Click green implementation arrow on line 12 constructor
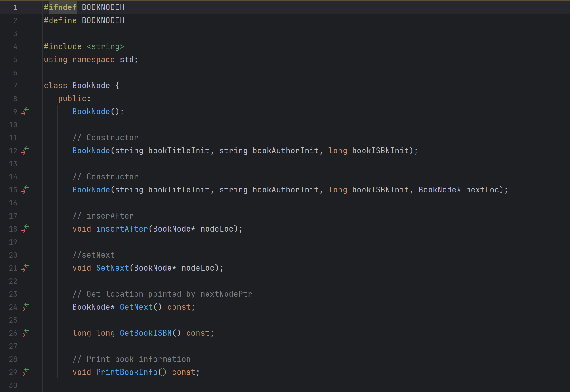 [x=26, y=148]
